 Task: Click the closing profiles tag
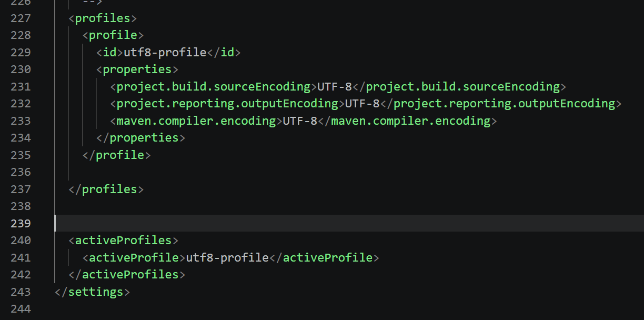point(106,189)
